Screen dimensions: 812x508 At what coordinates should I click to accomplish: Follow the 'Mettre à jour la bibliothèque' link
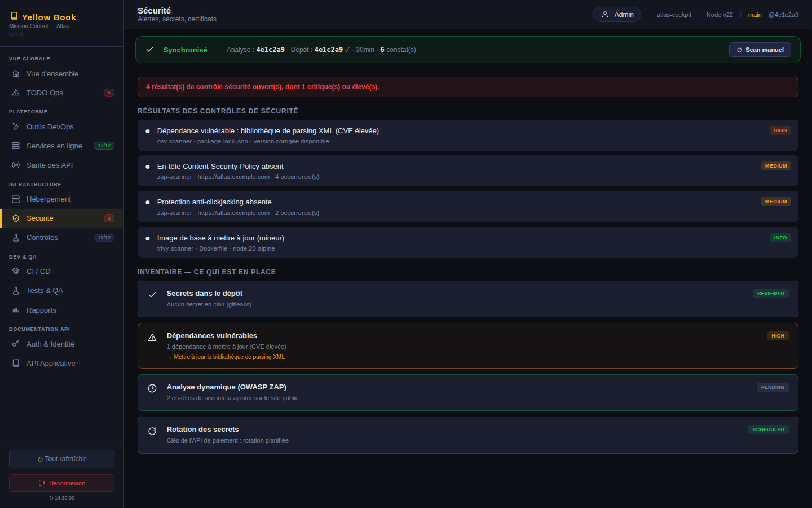point(226,357)
